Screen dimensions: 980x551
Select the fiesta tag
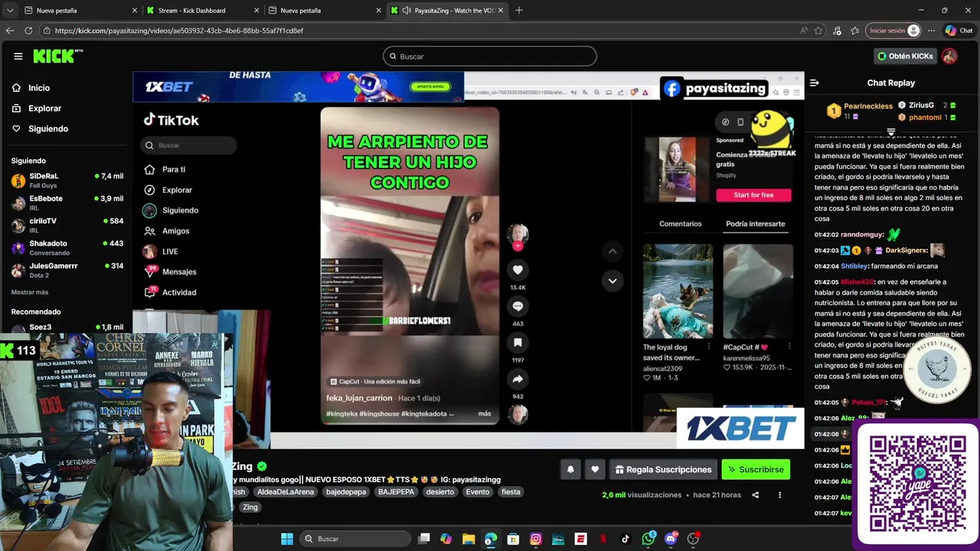(x=511, y=492)
